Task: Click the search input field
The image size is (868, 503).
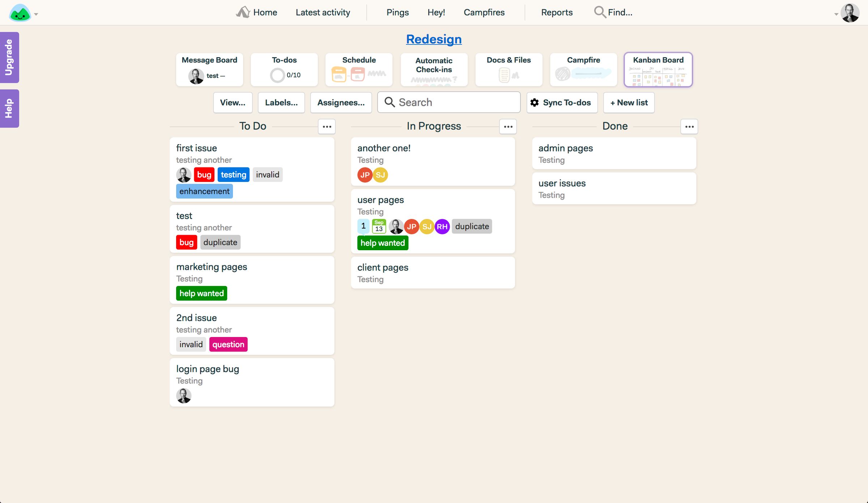Action: 448,102
